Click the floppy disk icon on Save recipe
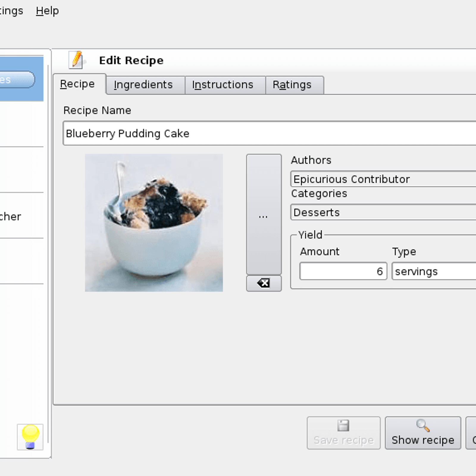This screenshot has width=476, height=476. pyautogui.click(x=343, y=425)
